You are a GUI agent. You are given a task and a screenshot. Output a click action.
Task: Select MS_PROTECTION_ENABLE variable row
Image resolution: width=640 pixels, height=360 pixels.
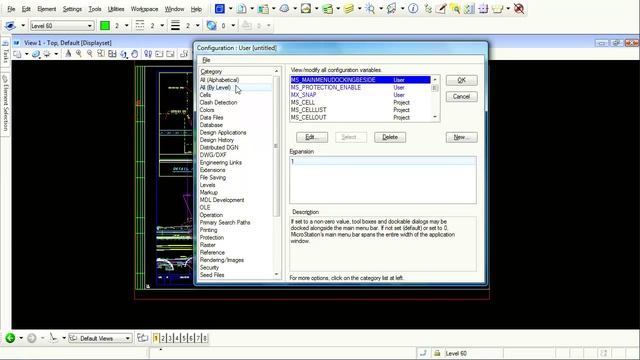[360, 87]
